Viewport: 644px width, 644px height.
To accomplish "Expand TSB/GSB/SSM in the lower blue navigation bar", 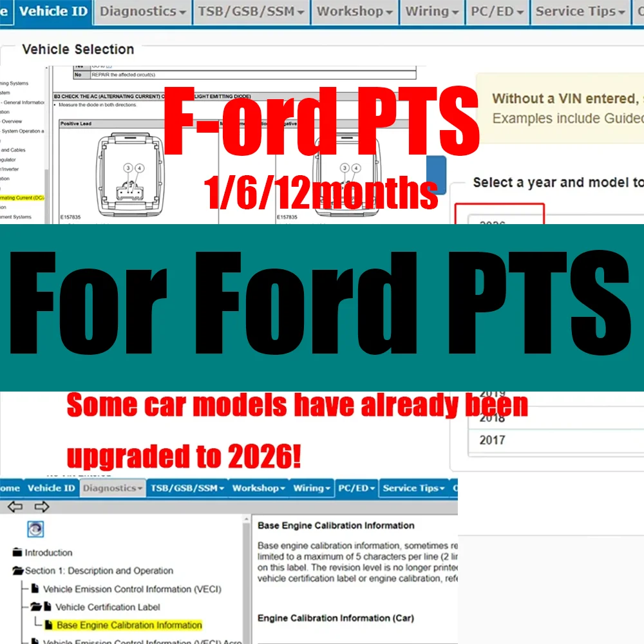I will [x=187, y=488].
